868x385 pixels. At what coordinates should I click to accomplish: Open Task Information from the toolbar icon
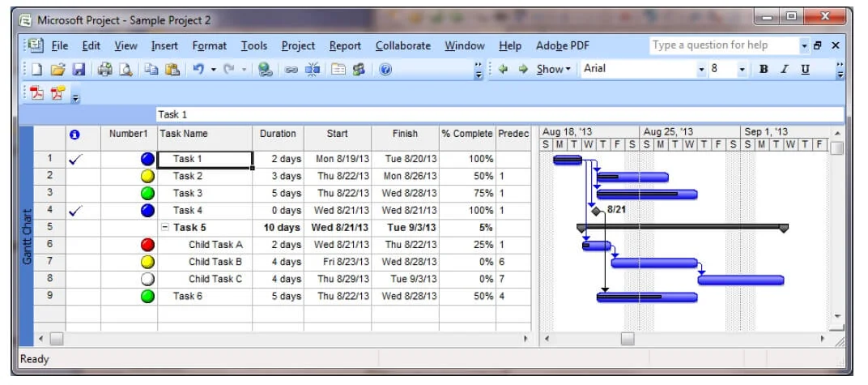pyautogui.click(x=338, y=69)
